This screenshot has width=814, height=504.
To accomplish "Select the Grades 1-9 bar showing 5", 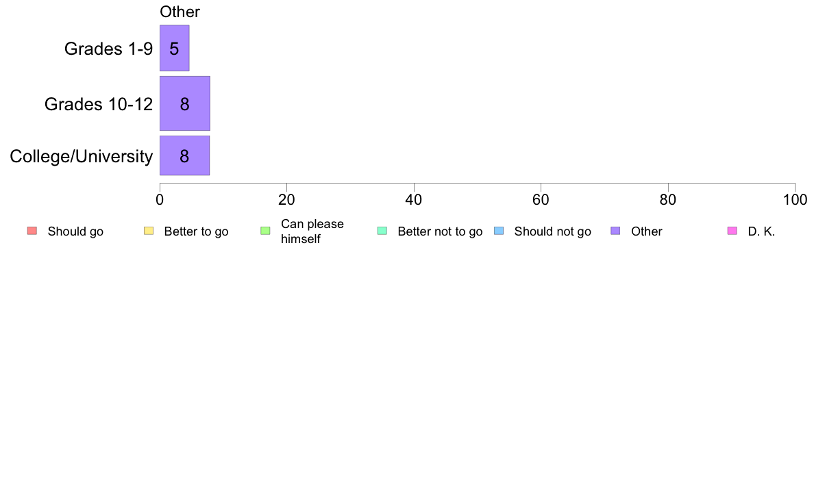I will point(175,48).
